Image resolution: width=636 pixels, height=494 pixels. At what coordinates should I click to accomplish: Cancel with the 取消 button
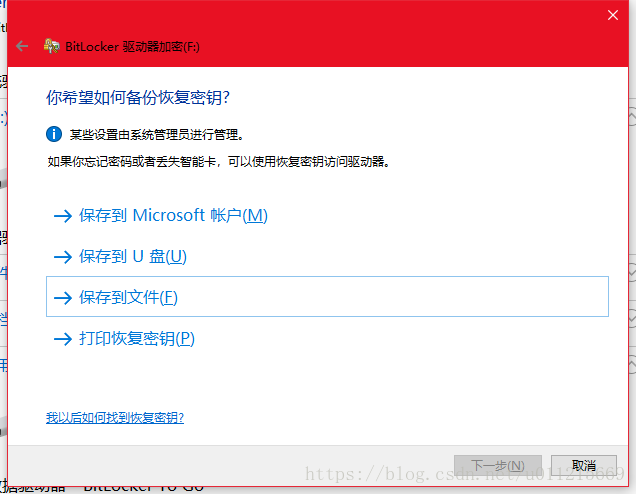tap(584, 466)
